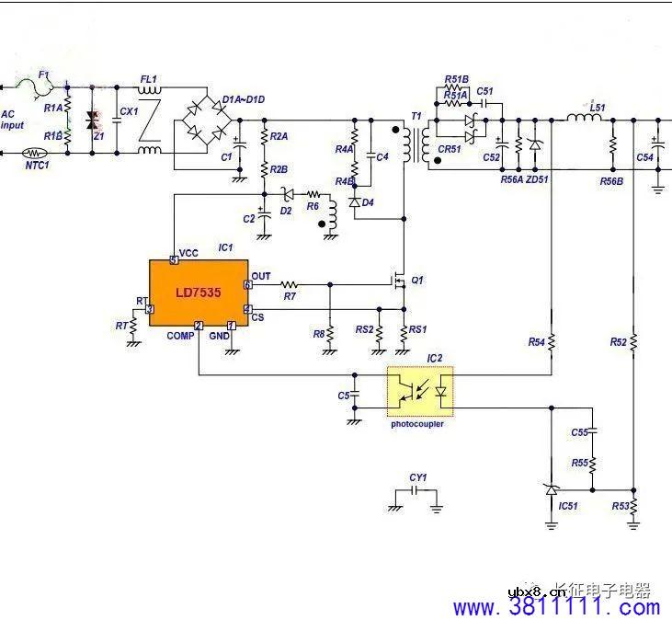The image size is (672, 620).
Task: Click the NTC1 thermistor symbol
Action: [34, 153]
